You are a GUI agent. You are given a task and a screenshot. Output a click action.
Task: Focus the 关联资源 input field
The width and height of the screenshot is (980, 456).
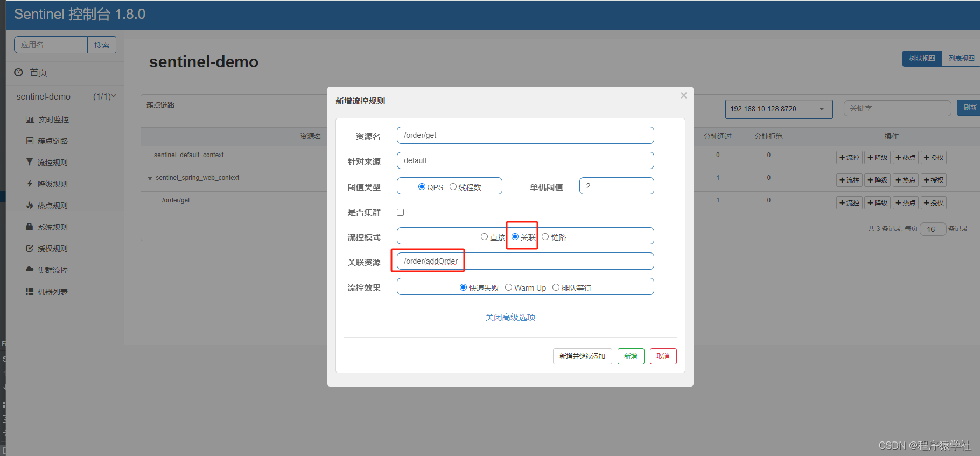[525, 261]
